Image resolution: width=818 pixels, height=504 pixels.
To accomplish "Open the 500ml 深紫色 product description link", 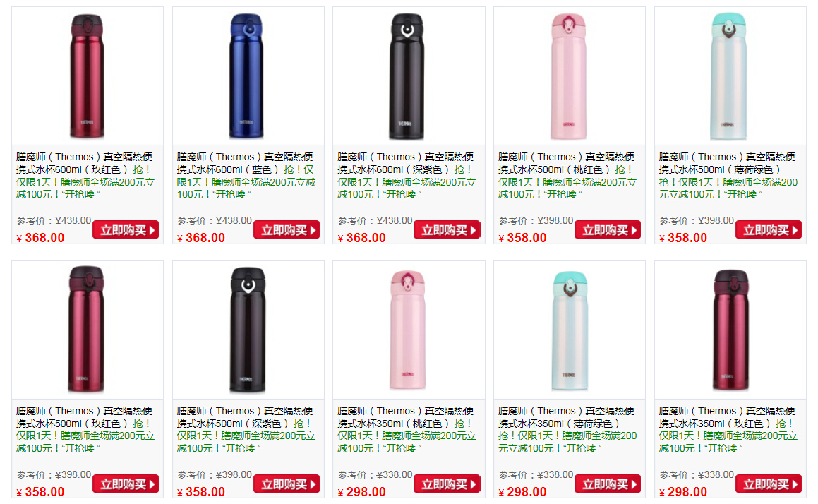I will tap(246, 429).
